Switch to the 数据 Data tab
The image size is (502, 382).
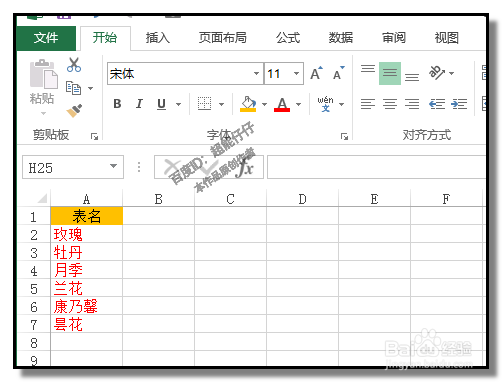pyautogui.click(x=341, y=38)
